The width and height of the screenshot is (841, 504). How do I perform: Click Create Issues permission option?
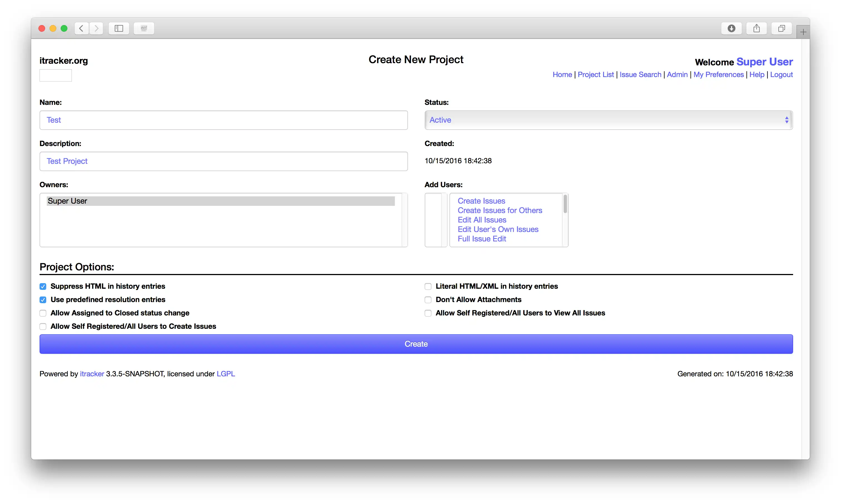click(x=481, y=200)
